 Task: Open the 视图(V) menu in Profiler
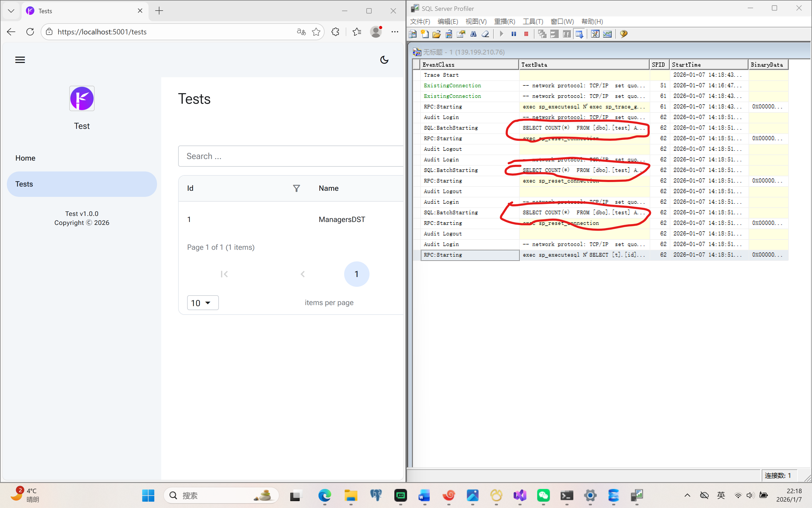coord(476,21)
